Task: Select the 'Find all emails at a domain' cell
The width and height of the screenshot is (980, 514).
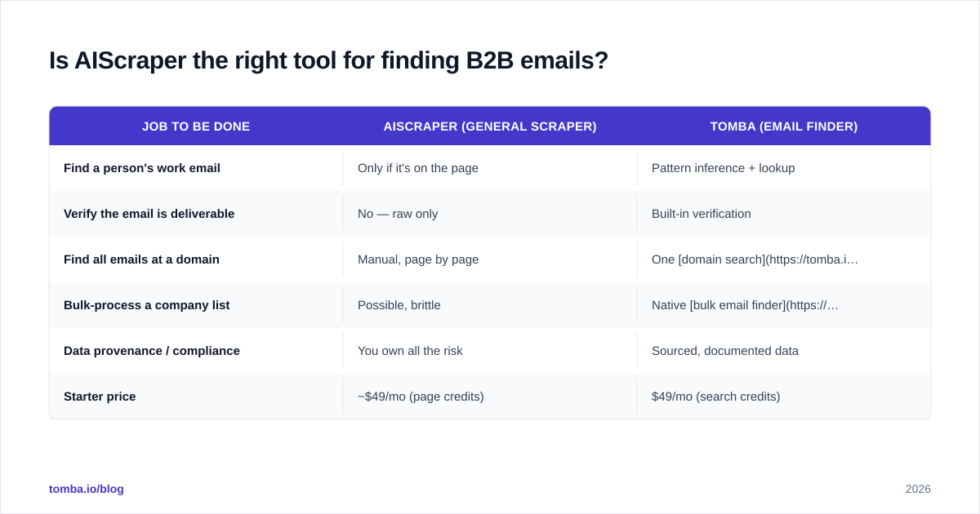Action: click(x=196, y=259)
